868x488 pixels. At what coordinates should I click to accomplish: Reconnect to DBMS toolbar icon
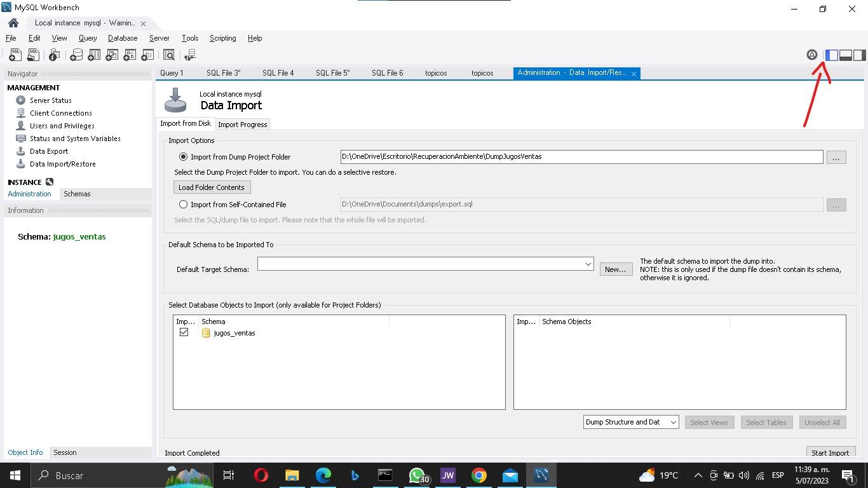[x=189, y=55]
